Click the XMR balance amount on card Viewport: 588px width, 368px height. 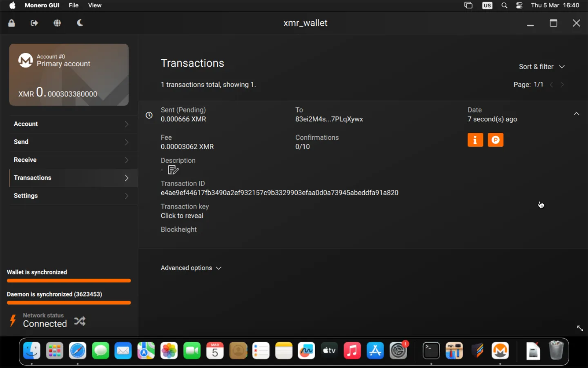point(58,92)
